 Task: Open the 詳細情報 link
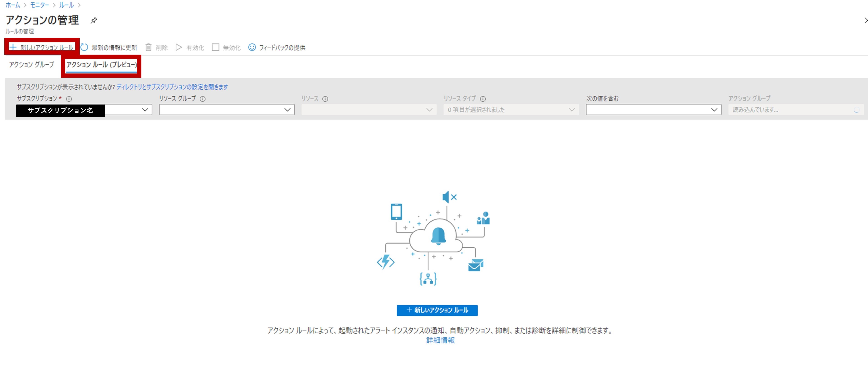coord(440,341)
